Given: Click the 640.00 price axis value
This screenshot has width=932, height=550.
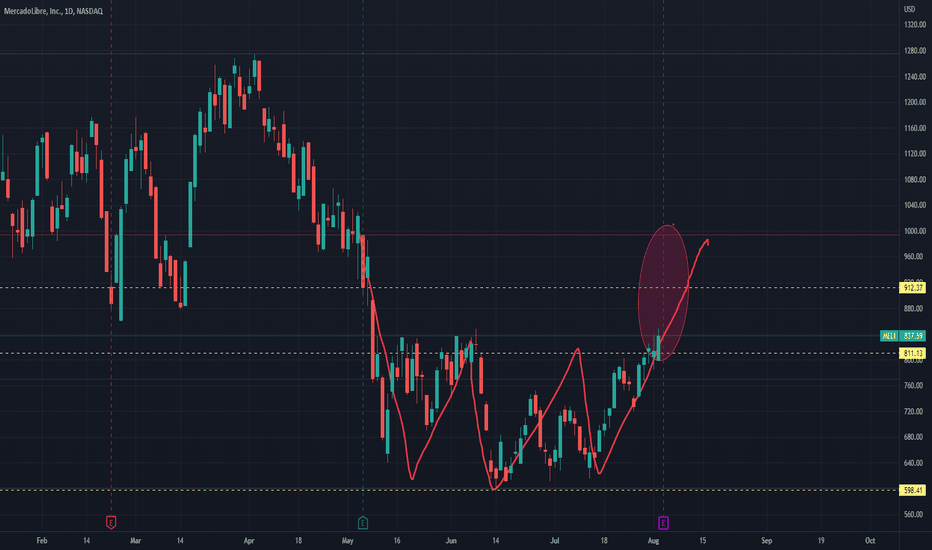Looking at the screenshot, I should click(x=915, y=463).
